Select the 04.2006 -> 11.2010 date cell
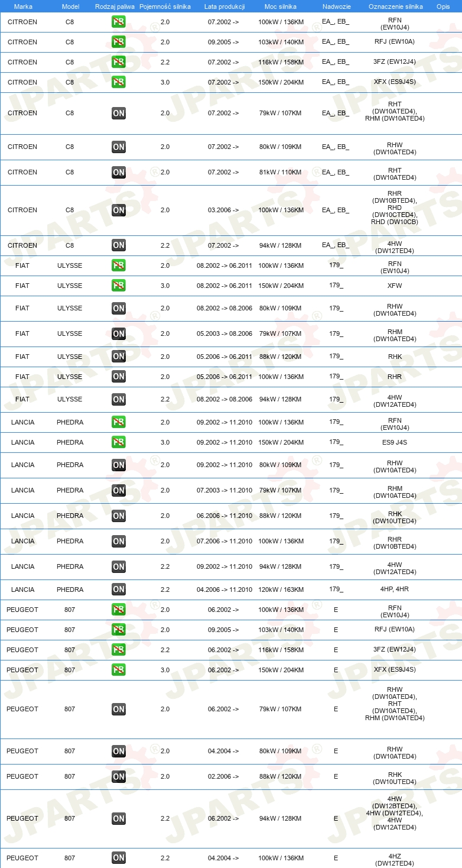This screenshot has width=462, height=868. click(225, 590)
